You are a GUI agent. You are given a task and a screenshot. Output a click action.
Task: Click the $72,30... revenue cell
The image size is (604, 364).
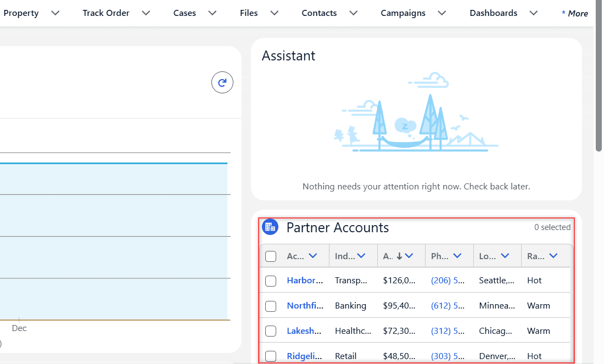pyautogui.click(x=399, y=331)
